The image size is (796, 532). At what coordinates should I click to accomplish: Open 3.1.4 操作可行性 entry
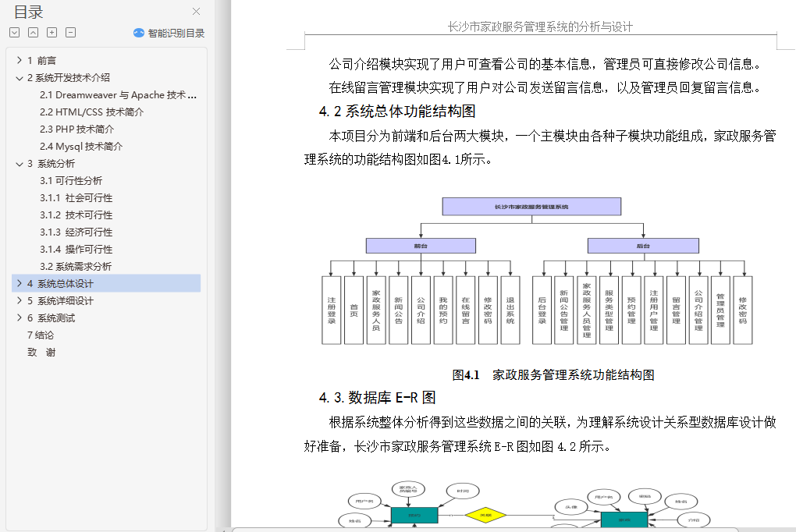coord(76,250)
